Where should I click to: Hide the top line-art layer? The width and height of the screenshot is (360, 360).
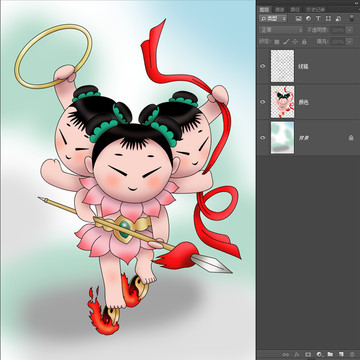click(x=263, y=66)
